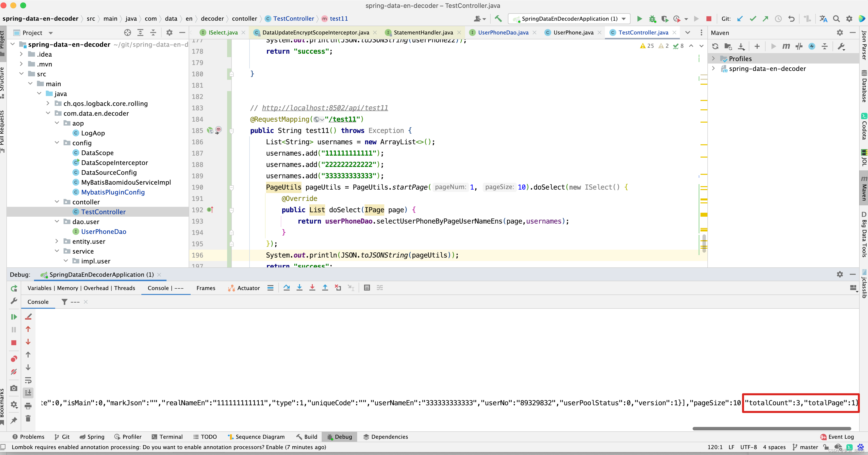Add a Maven project with the plus icon
868x455 pixels.
tap(757, 47)
